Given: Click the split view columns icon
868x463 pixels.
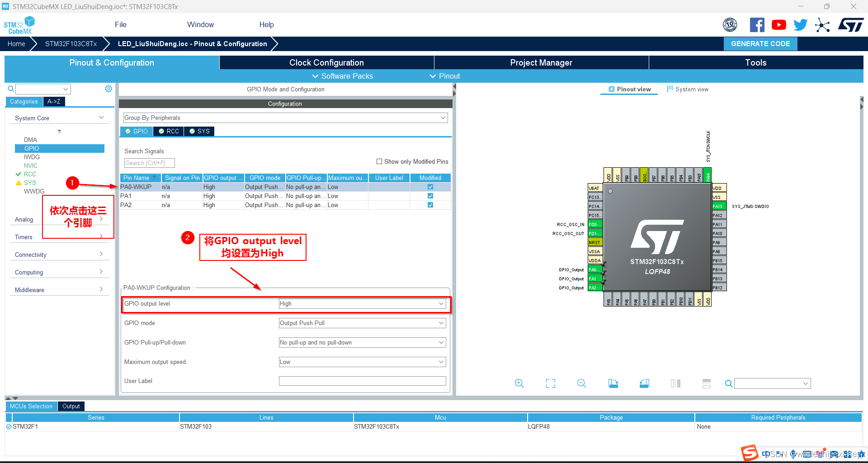Looking at the screenshot, I should click(675, 383).
